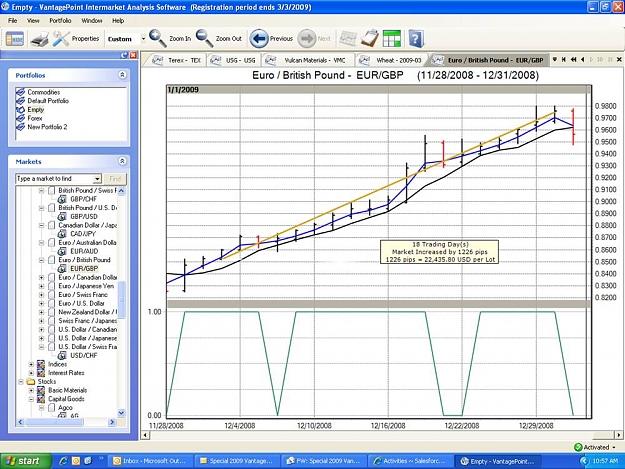
Task: Open the chart tab list dropdown arrow
Action: point(554,60)
